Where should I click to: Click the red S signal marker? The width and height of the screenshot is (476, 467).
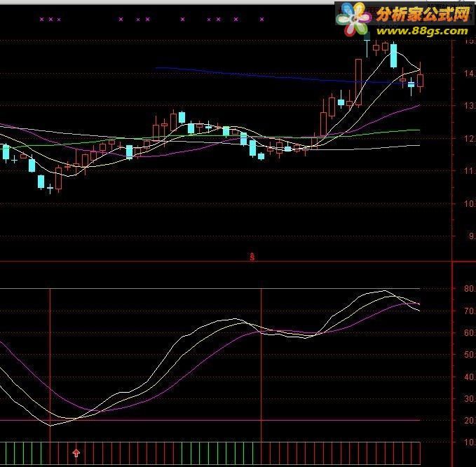coord(252,257)
